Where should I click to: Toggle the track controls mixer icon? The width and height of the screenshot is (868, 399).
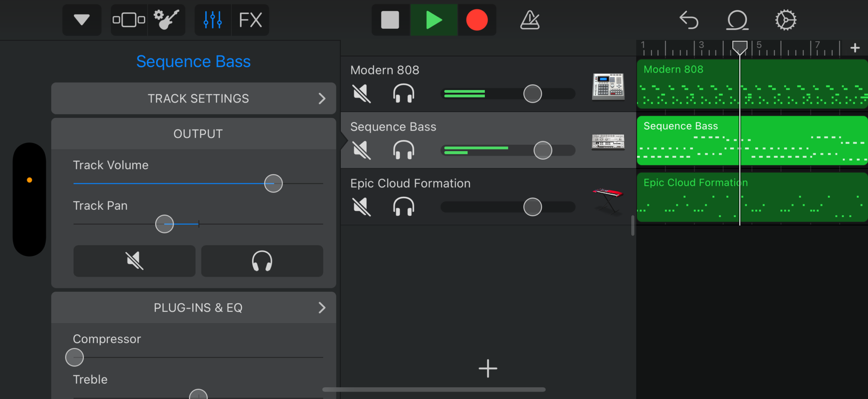213,20
